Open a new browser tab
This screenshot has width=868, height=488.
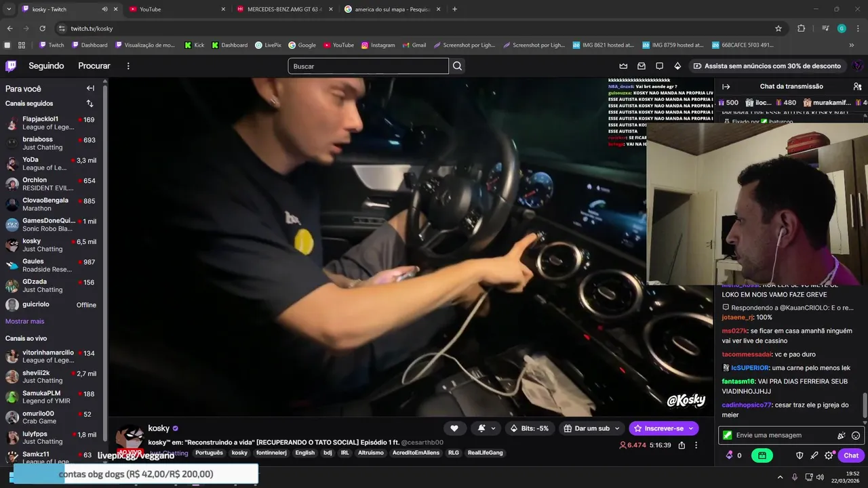click(x=454, y=9)
